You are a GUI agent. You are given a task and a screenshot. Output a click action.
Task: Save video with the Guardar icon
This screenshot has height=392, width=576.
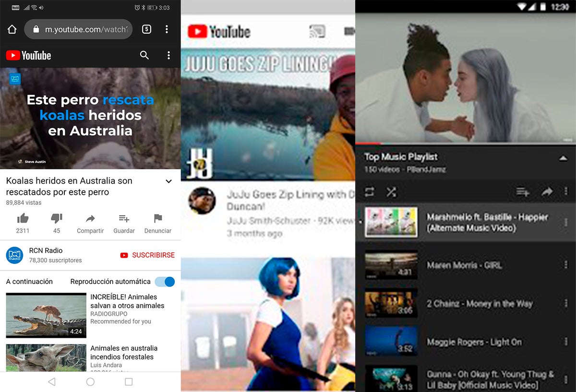(124, 219)
